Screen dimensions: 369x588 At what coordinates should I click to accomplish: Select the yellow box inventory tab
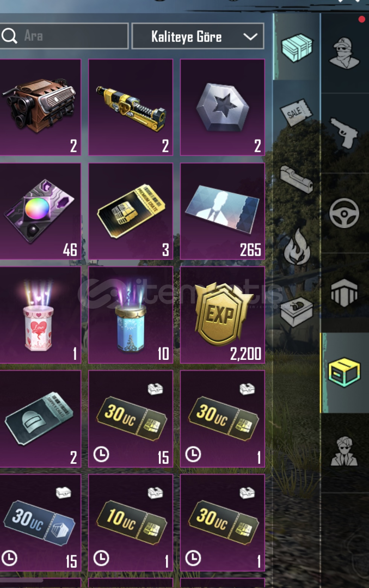click(x=344, y=372)
